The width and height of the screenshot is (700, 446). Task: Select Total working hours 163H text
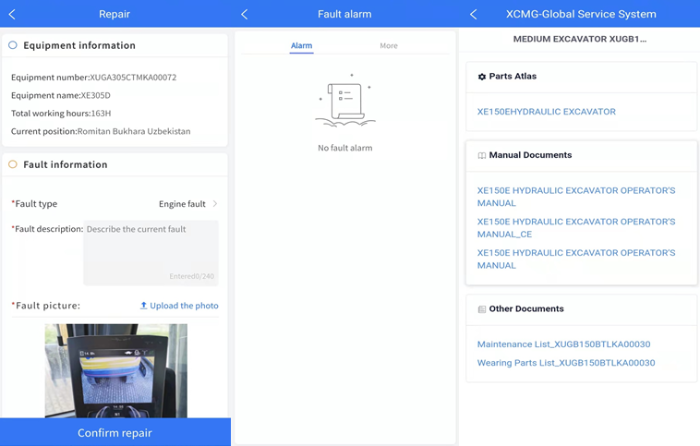[x=61, y=113]
